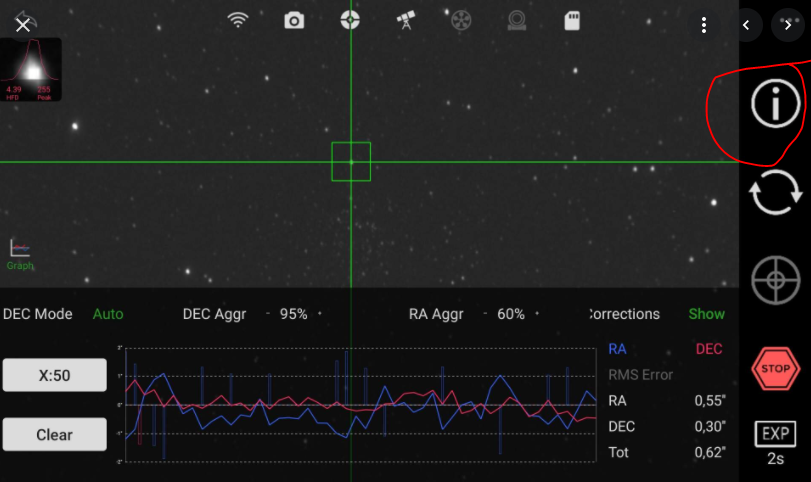The height and width of the screenshot is (482, 811).
Task: Change the X:50 graph scale
Action: (55, 375)
